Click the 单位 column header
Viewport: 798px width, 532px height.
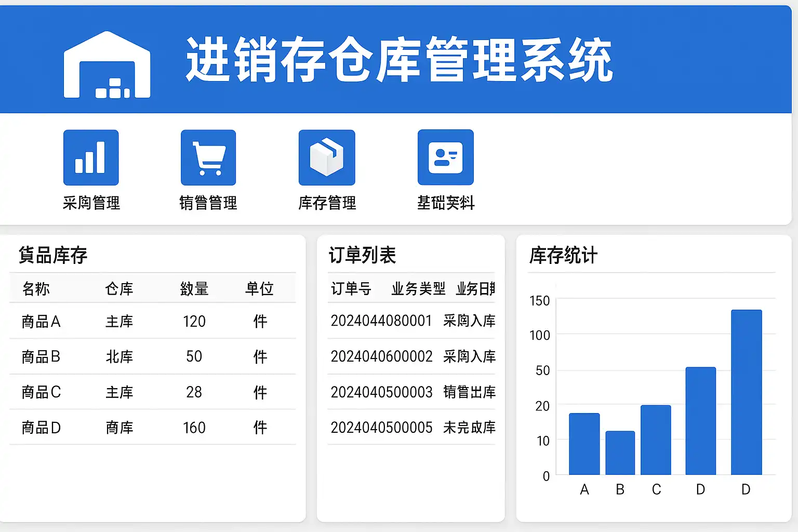[x=259, y=288]
